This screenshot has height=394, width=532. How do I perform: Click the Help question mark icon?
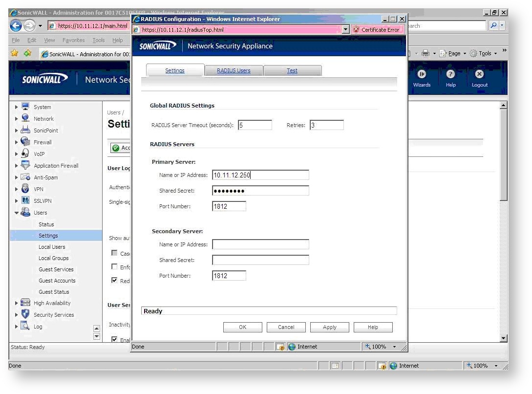point(450,74)
